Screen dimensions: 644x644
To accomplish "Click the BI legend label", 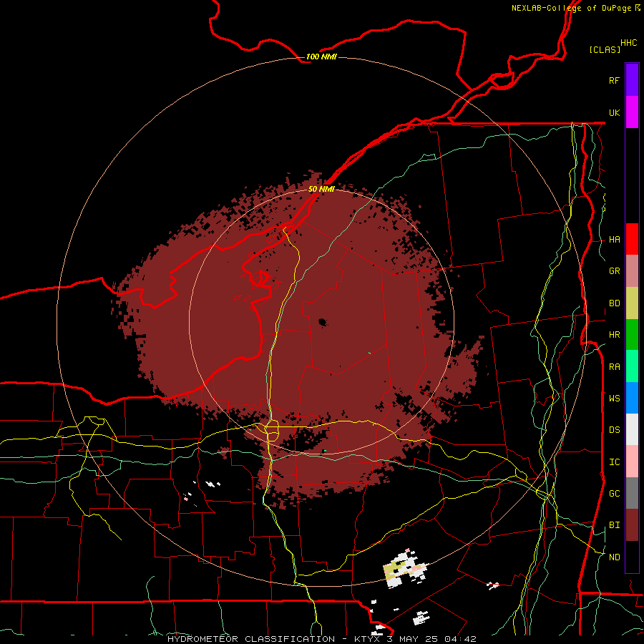I will tap(614, 525).
